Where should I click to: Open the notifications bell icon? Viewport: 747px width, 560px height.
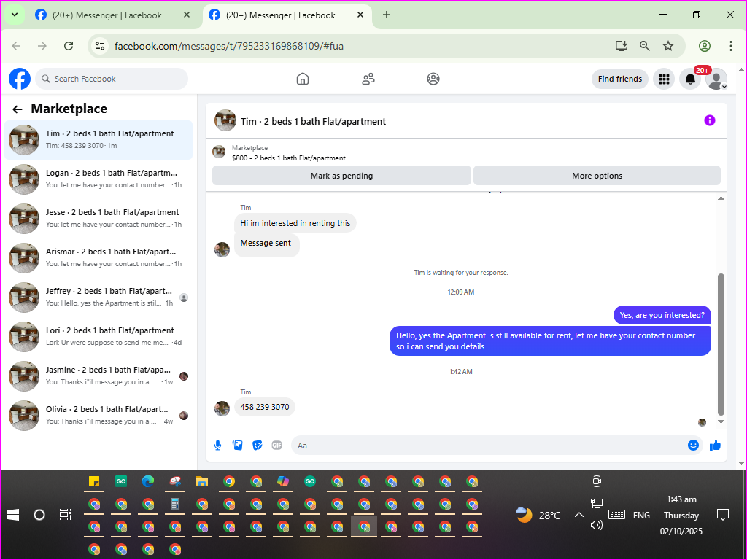[690, 79]
